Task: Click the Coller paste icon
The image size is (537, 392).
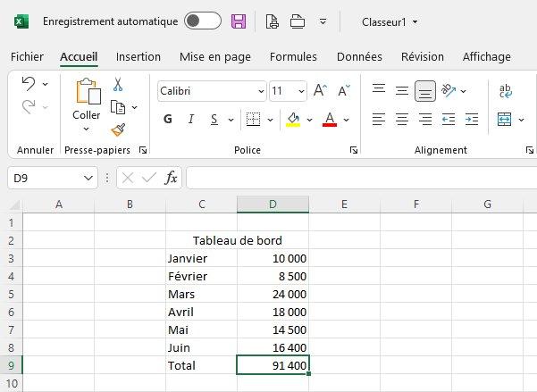Action: (x=88, y=91)
